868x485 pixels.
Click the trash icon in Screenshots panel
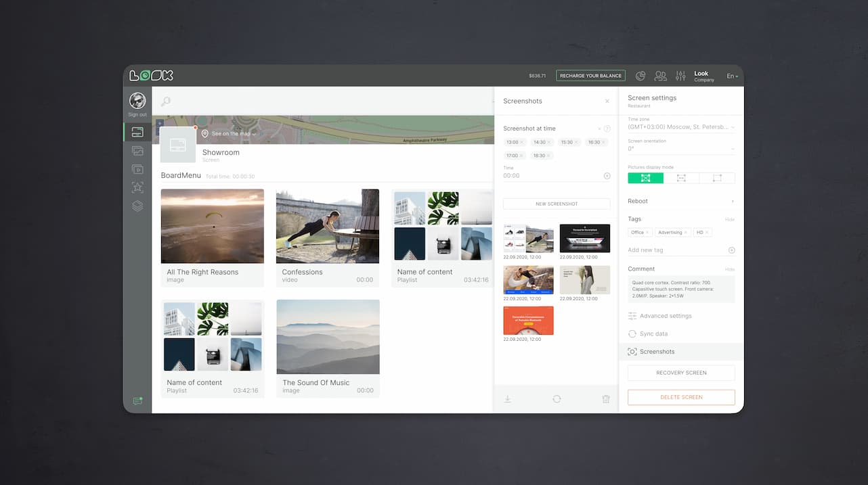pyautogui.click(x=606, y=399)
